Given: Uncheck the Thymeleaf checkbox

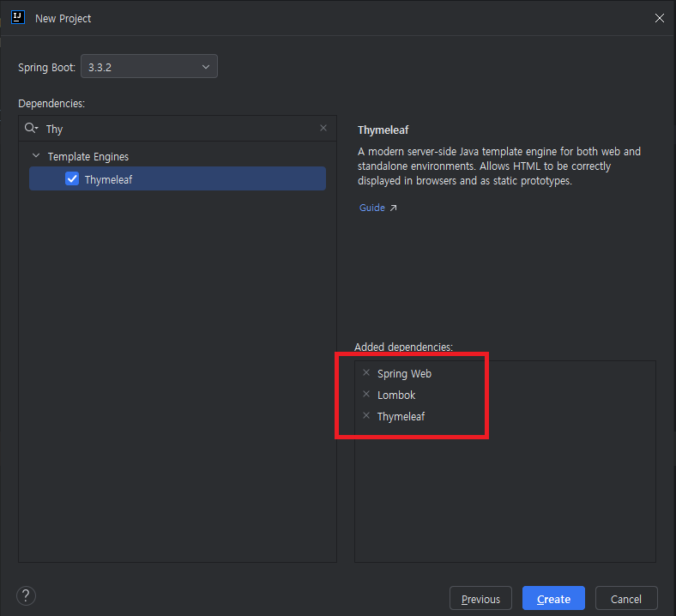Looking at the screenshot, I should (x=72, y=178).
